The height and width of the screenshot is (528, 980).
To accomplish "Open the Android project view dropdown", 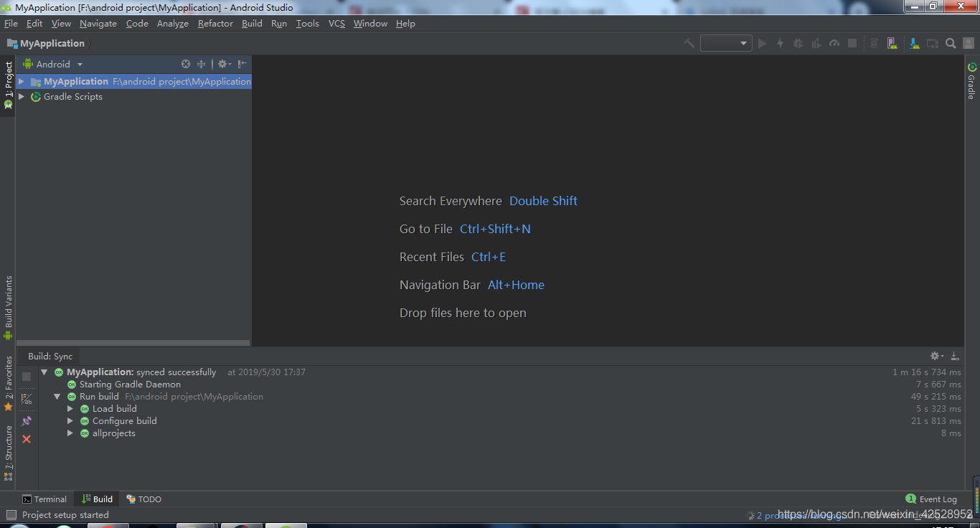I will click(x=53, y=64).
